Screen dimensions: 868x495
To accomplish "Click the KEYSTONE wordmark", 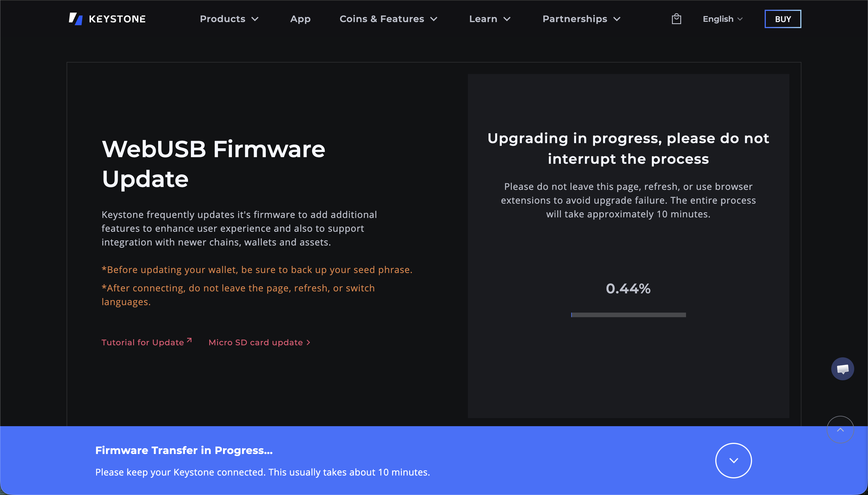I will [117, 19].
